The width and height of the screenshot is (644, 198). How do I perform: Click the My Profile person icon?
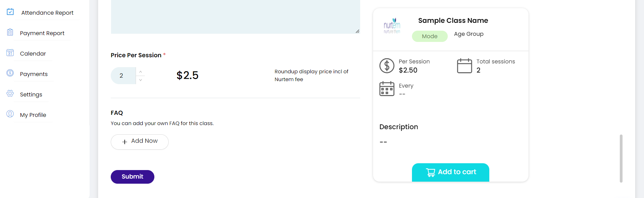[x=10, y=114]
